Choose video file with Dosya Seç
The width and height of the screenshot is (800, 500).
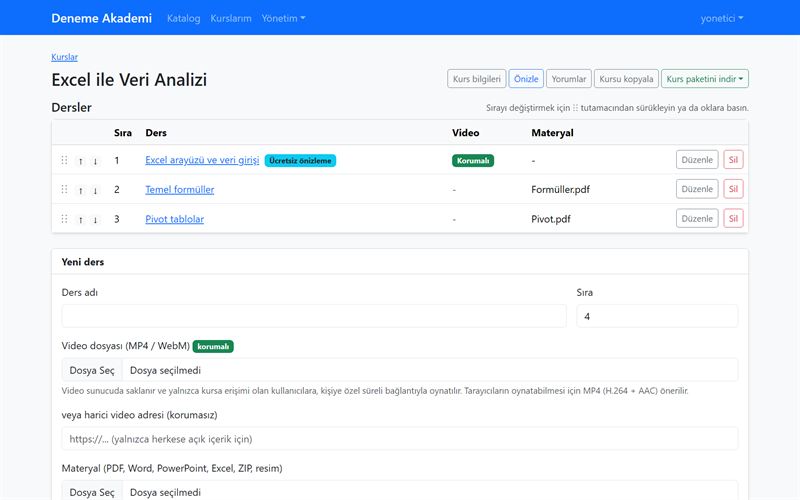[x=92, y=370]
